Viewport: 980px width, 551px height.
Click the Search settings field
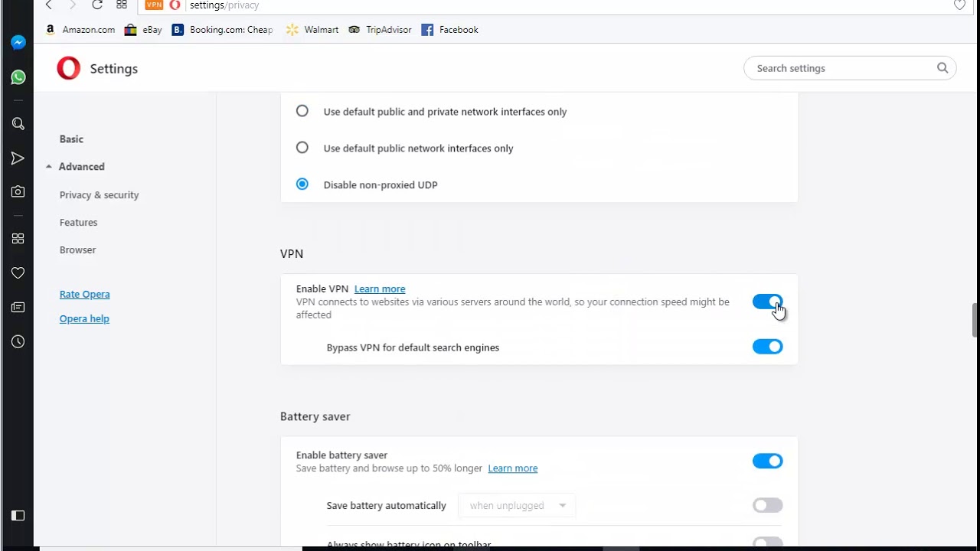(x=842, y=68)
